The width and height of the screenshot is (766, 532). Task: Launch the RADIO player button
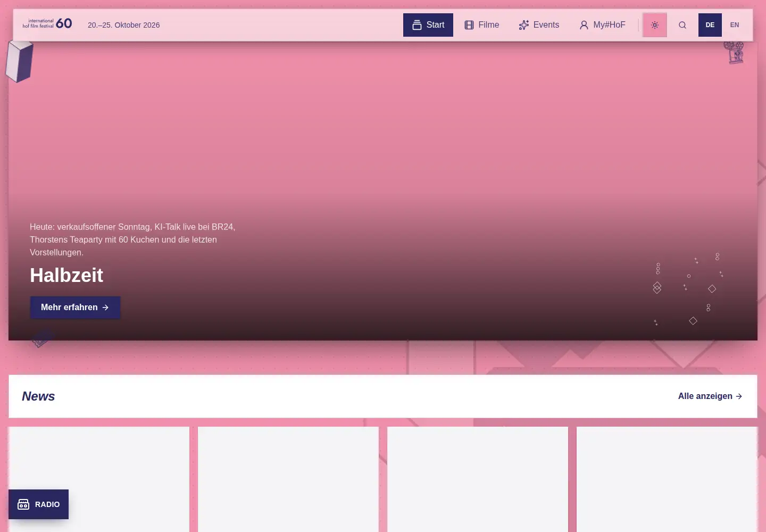tap(38, 504)
